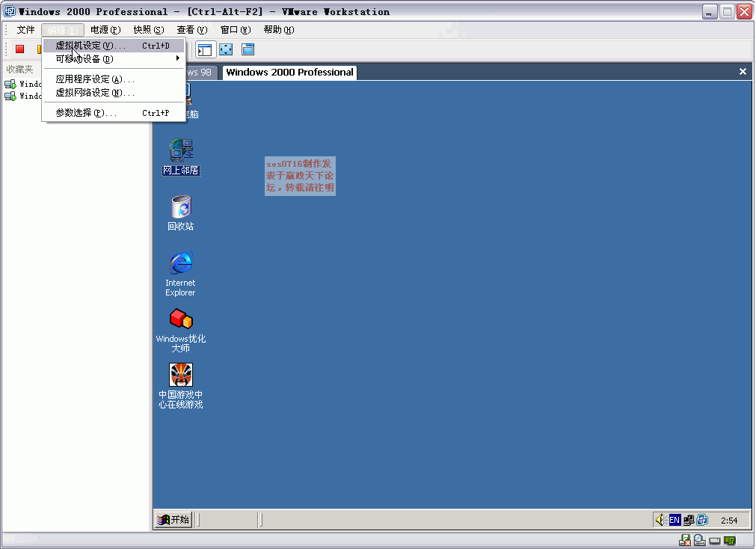Screen dimensions: 756x549
Task: Open the 快照 menu
Action: 149,30
